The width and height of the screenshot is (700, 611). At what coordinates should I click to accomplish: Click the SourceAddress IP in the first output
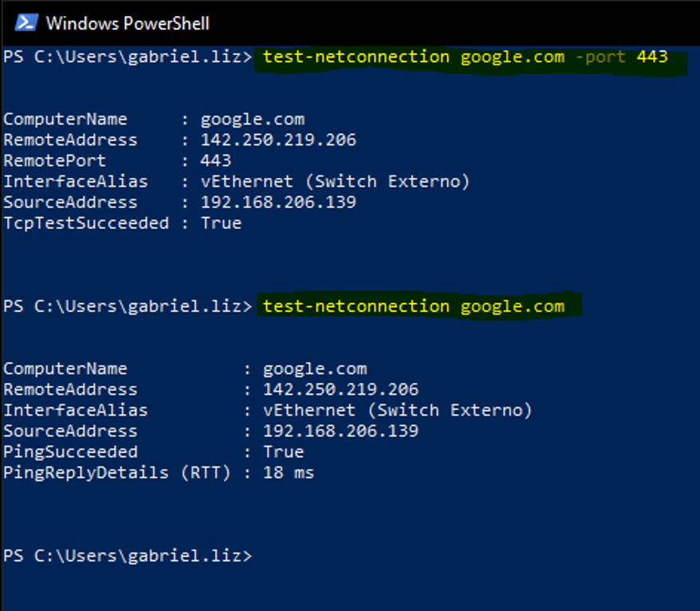pos(278,203)
